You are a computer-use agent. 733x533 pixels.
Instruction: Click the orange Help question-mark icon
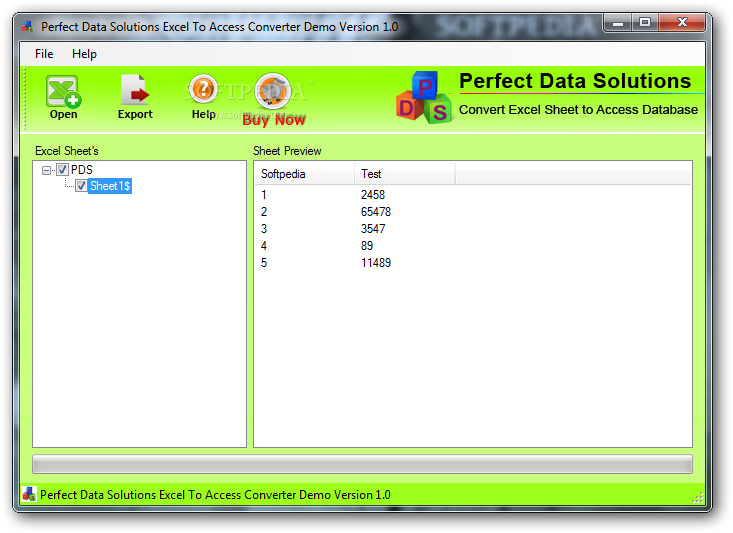coord(203,89)
